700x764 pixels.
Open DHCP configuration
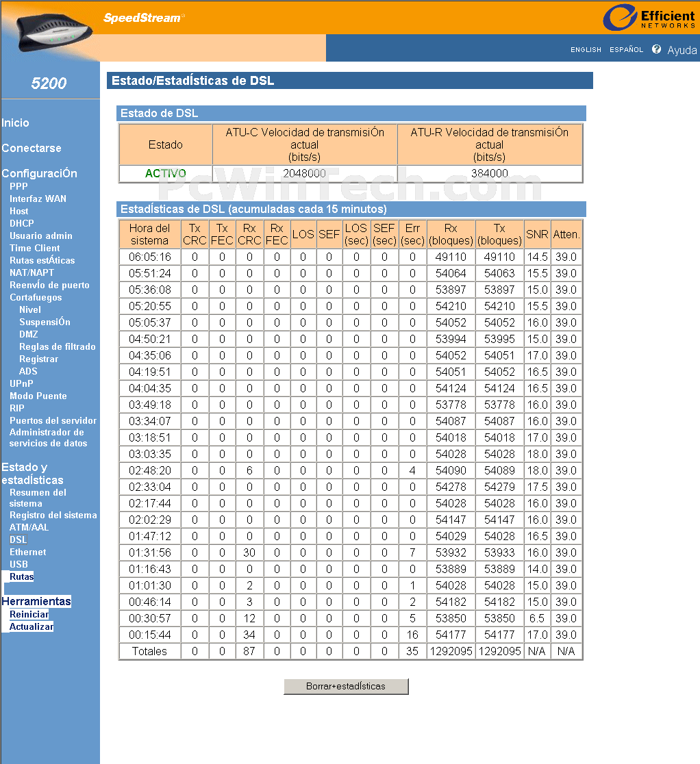coord(22,223)
